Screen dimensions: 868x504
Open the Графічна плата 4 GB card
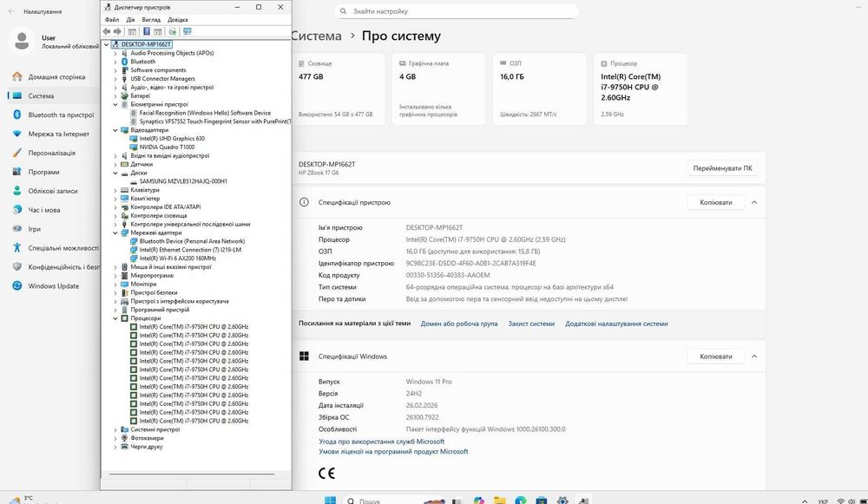coord(439,89)
